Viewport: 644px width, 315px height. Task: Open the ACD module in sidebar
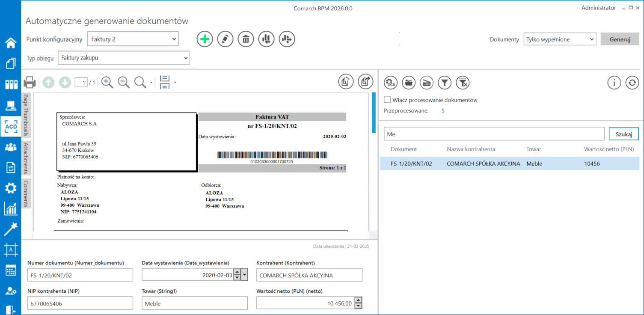[x=11, y=127]
